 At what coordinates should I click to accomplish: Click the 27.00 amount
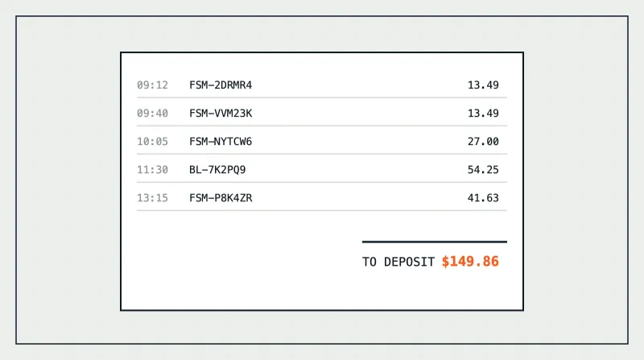pyautogui.click(x=483, y=142)
